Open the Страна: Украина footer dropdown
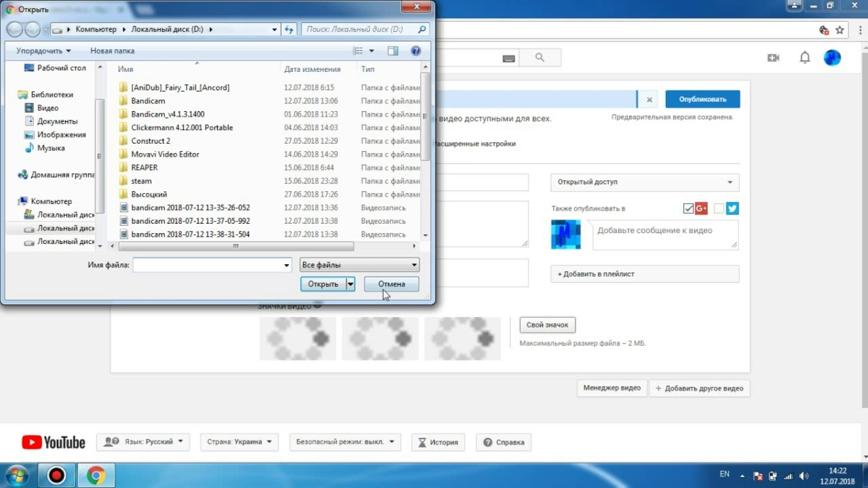 click(x=239, y=442)
